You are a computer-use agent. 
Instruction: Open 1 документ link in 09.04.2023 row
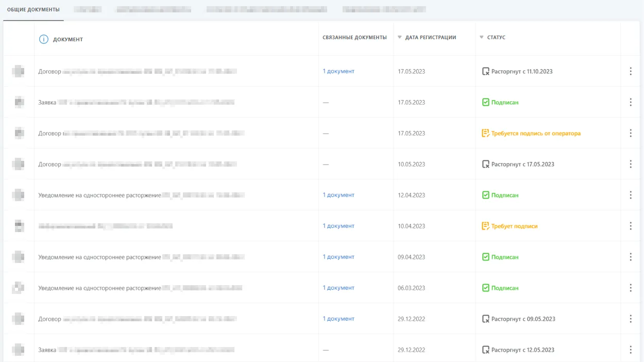point(338,257)
